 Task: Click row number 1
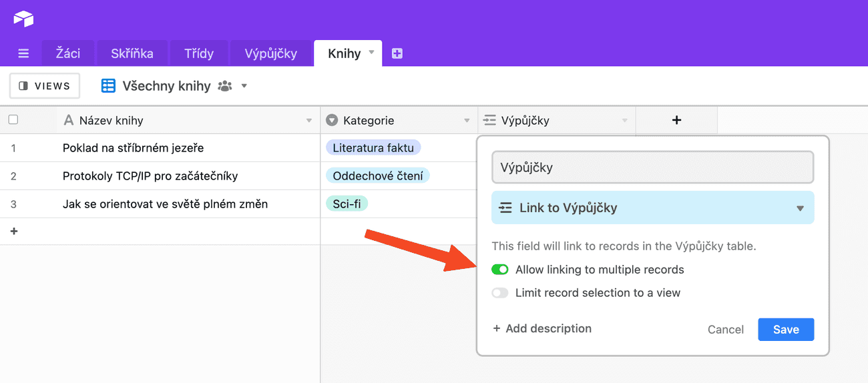[x=13, y=148]
